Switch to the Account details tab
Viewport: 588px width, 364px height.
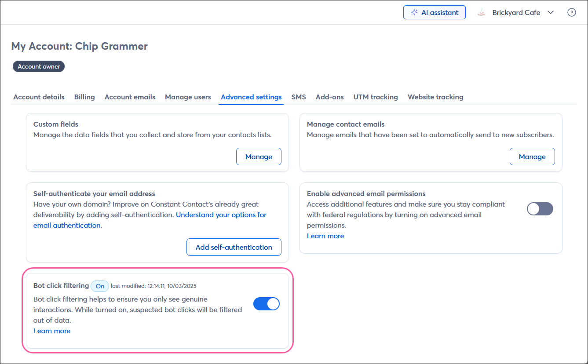(39, 97)
